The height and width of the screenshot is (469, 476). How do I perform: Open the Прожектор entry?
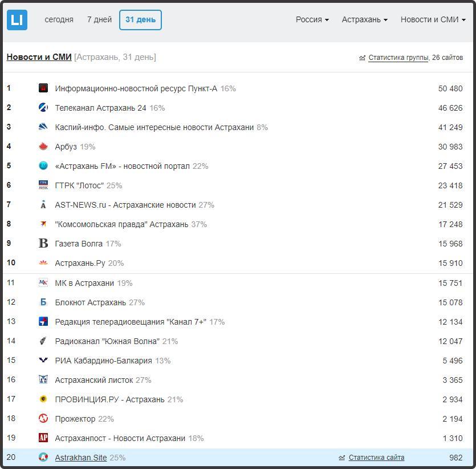pyautogui.click(x=75, y=419)
